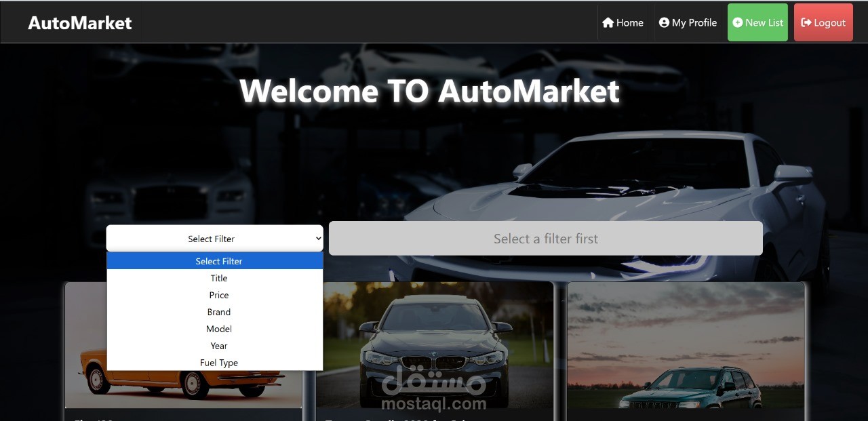Screen dimensions: 868x421
Task: Choose Year in the filter list
Action: coord(215,346)
